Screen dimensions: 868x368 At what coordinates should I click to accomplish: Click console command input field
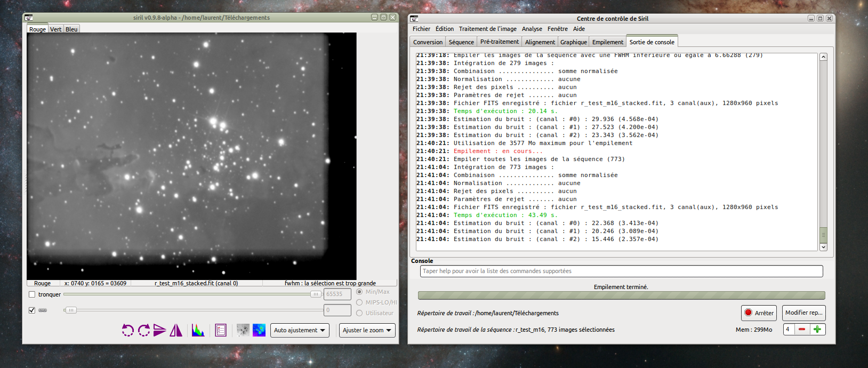[x=621, y=271]
